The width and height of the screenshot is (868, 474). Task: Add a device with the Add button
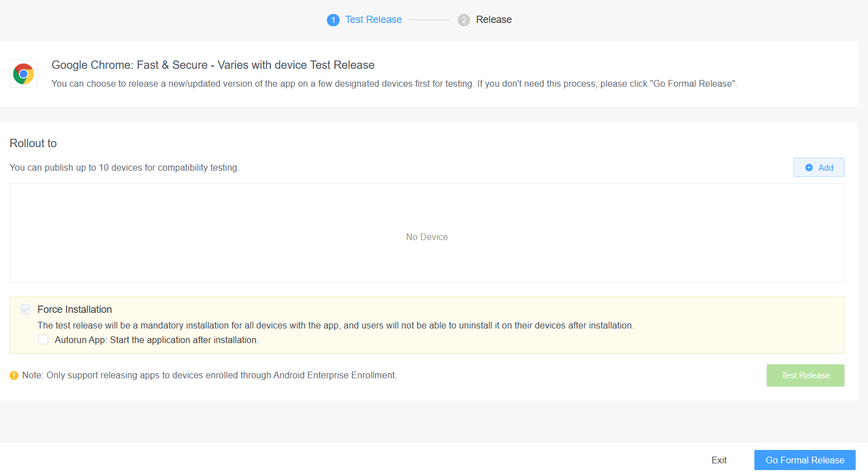tap(819, 167)
